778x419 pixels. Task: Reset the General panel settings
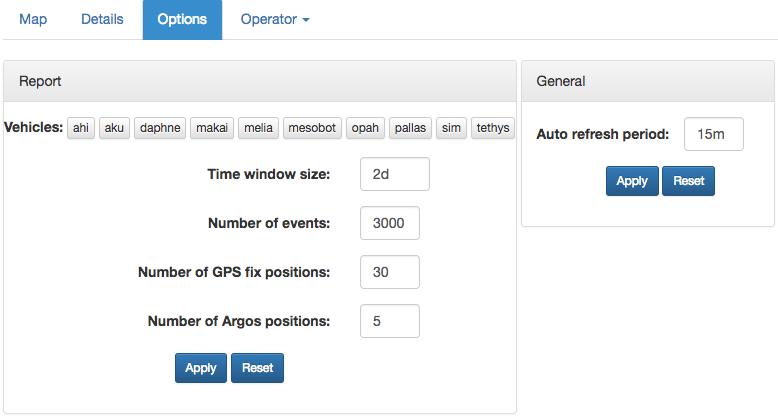tap(689, 181)
